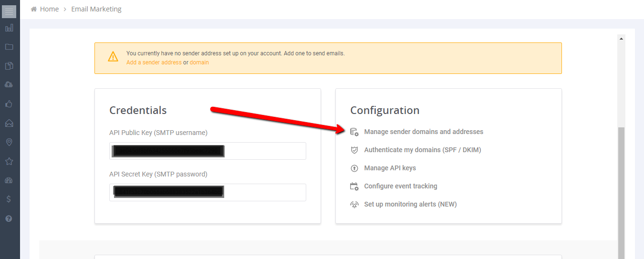
Task: Click the scrollbar up arrow
Action: (621, 38)
